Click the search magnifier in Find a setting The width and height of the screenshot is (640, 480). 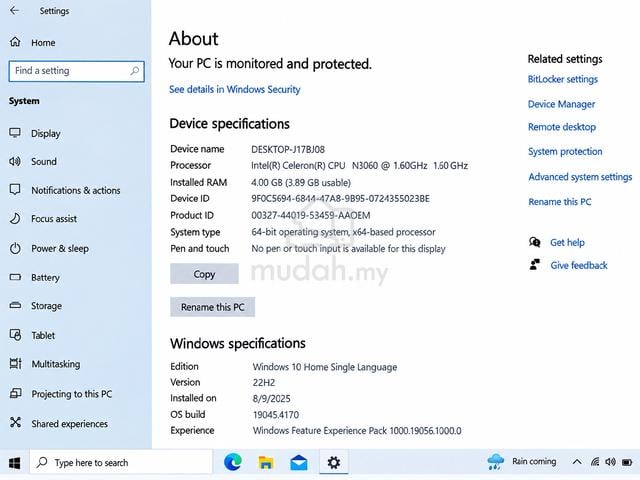134,71
